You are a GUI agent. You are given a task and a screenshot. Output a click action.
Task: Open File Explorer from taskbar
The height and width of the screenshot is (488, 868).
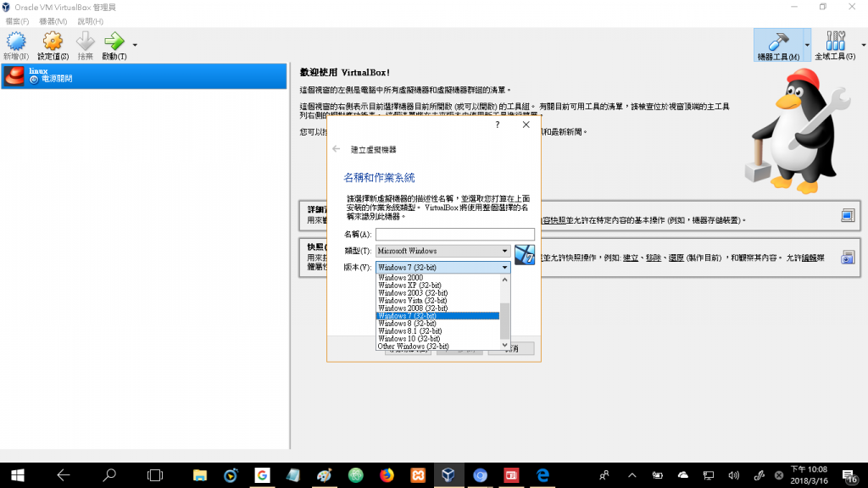tap(200, 475)
